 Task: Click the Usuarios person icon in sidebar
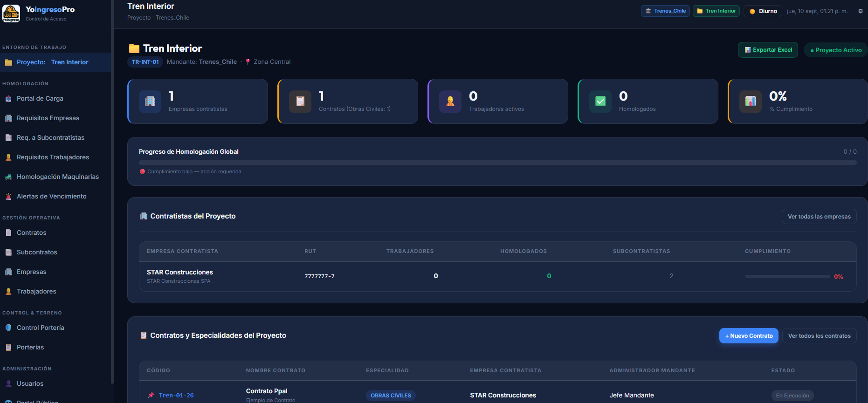coord(8,384)
